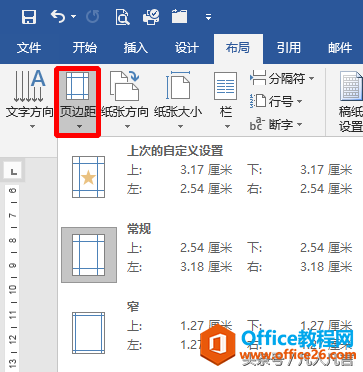Click the 窄 margins thumbnail icon
The height and width of the screenshot is (372, 363).
89,333
